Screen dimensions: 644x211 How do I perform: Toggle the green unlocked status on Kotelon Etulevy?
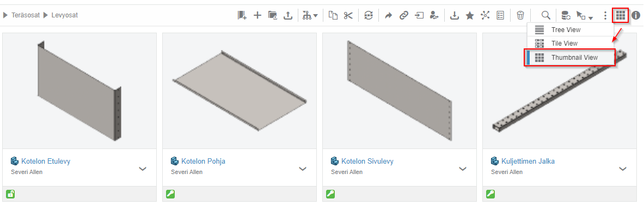10,194
